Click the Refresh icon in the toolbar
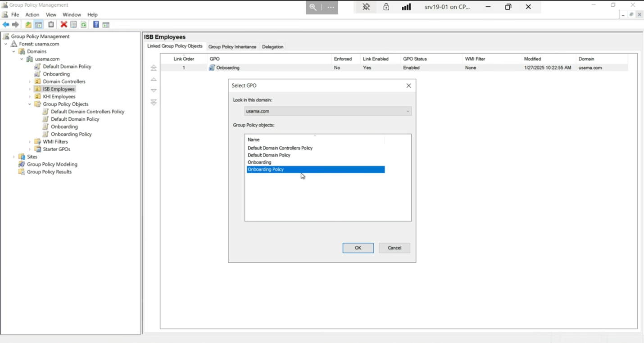 [x=83, y=24]
